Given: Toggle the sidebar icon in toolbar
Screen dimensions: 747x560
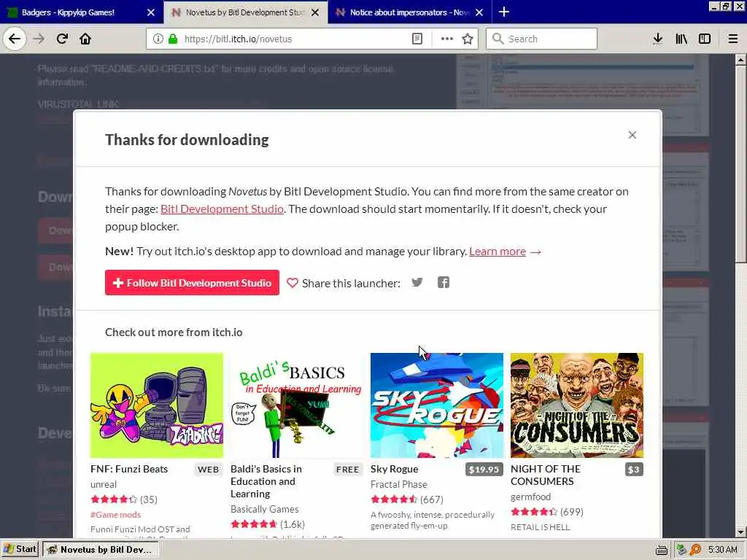Looking at the screenshot, I should (705, 39).
